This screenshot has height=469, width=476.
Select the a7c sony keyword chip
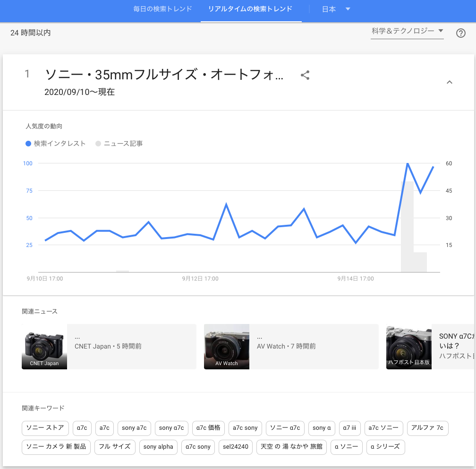pos(245,428)
